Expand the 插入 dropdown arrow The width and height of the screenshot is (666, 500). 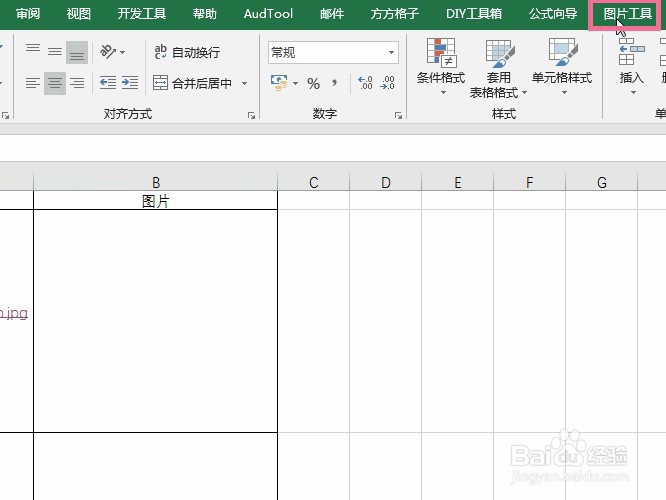click(x=633, y=93)
